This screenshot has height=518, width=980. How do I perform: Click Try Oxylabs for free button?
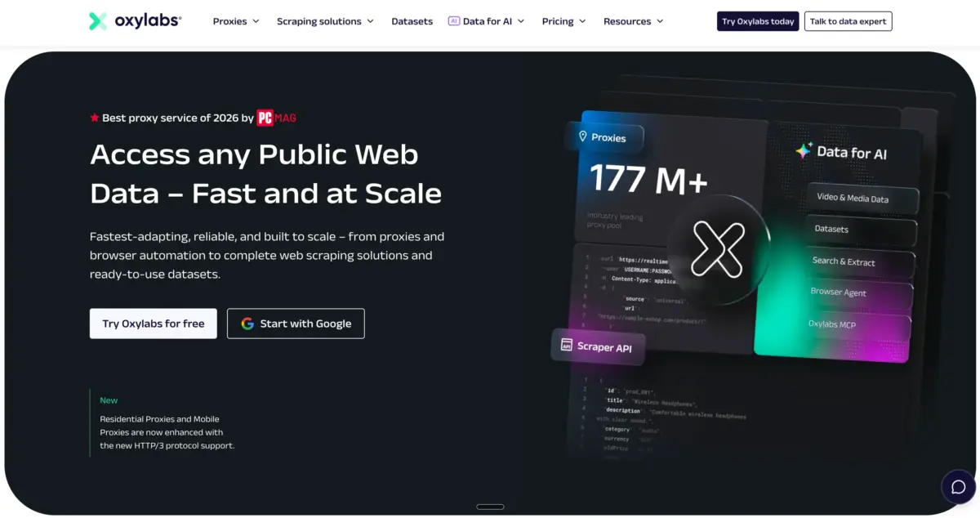point(154,324)
